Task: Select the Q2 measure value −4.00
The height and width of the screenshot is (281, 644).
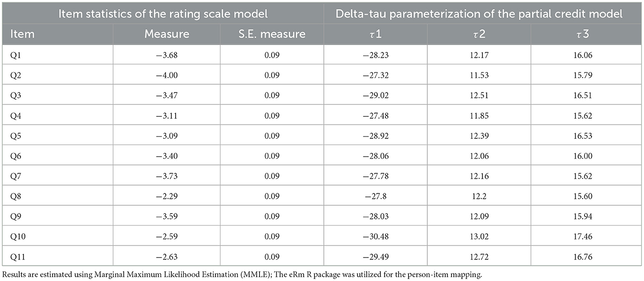Action: pos(166,75)
